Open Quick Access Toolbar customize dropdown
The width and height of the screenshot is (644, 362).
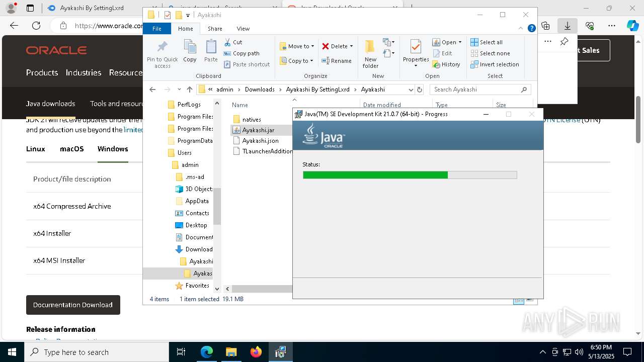click(x=188, y=15)
